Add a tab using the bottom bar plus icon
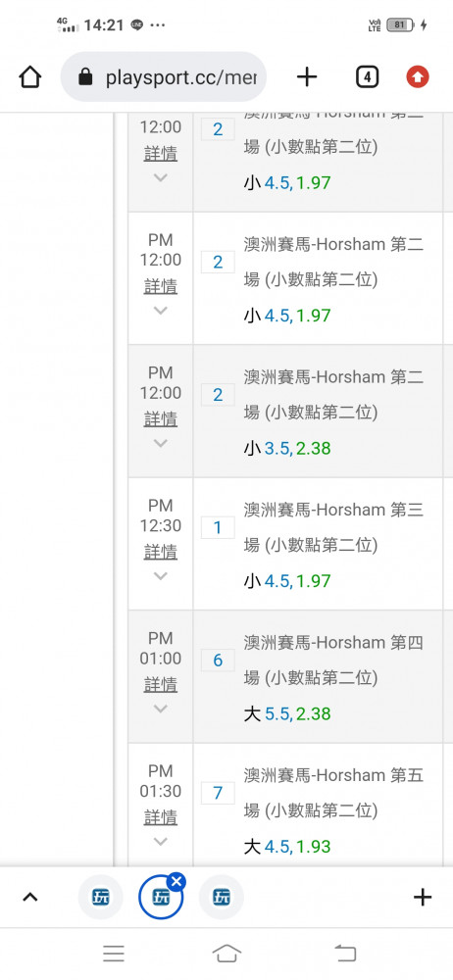 423,898
